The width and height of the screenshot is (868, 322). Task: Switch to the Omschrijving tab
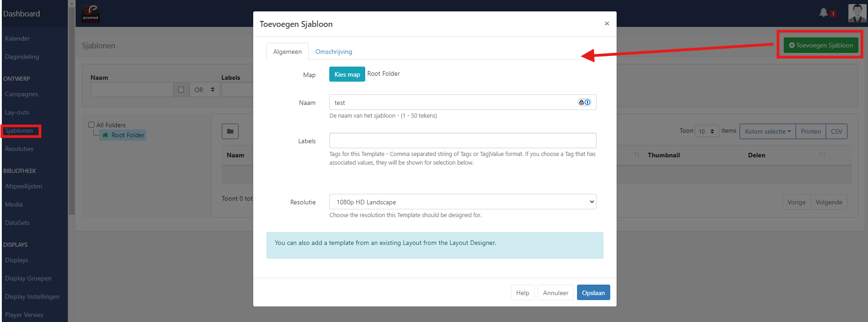point(333,52)
